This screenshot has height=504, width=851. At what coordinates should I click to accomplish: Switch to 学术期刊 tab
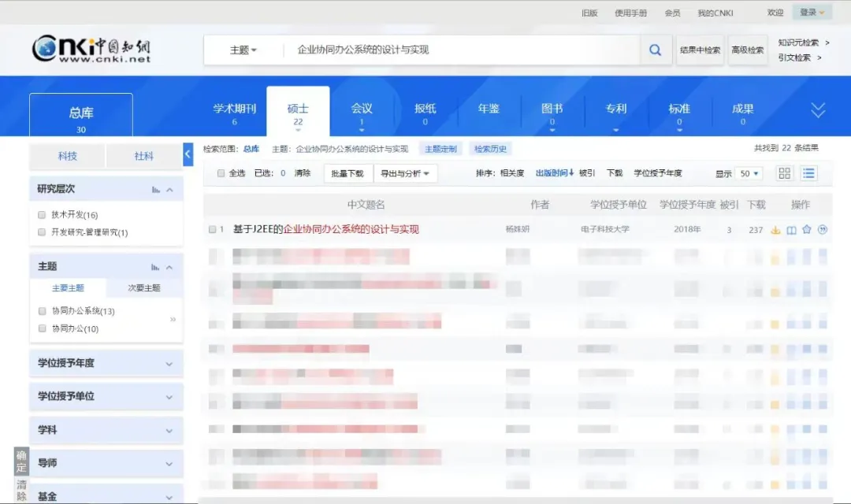[x=235, y=113]
